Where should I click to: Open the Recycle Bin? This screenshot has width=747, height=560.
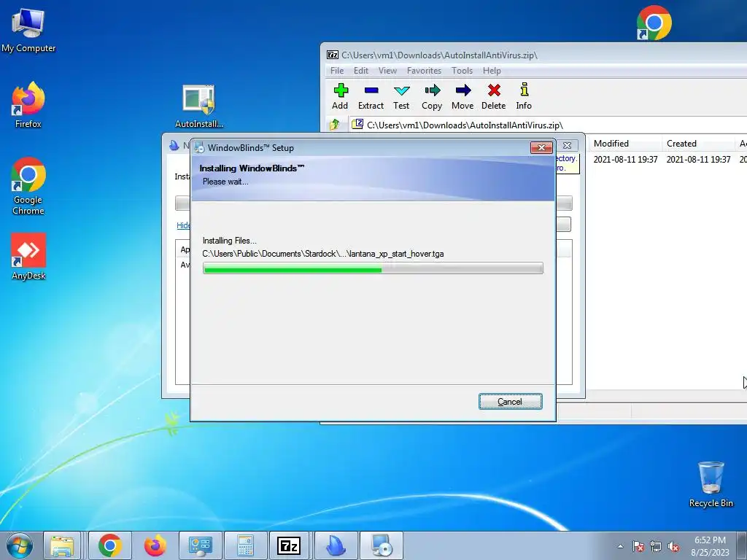point(711,484)
